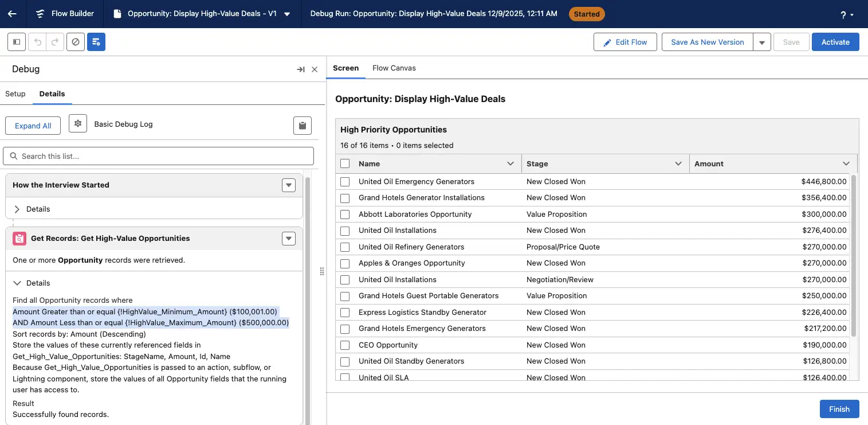Click the Get Records element icon
868x425 pixels.
19,239
